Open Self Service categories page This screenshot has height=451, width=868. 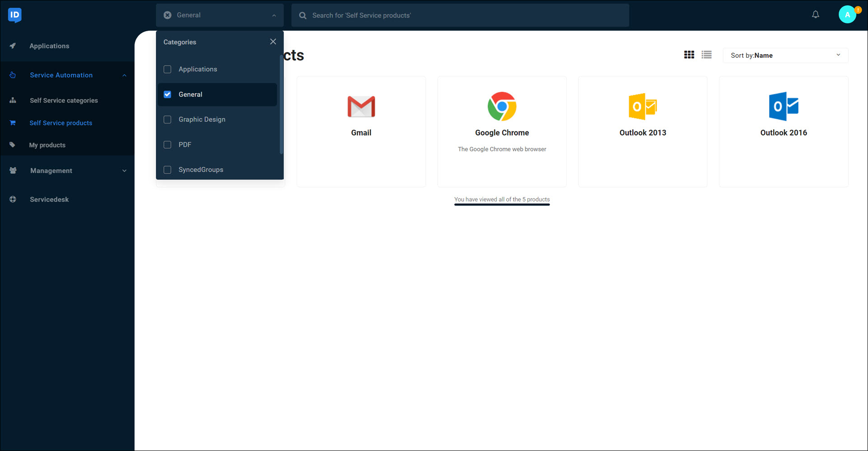tap(64, 100)
